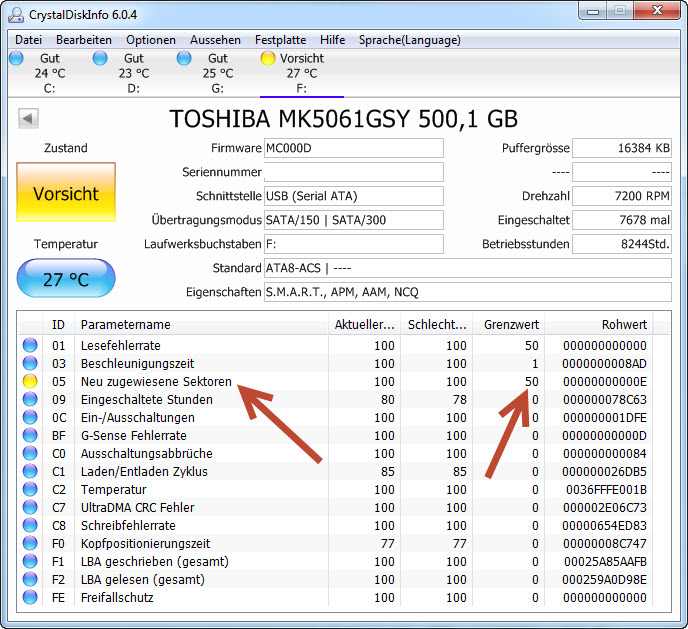Click the UltraDMA CRC Fehler parameter name

click(x=137, y=507)
